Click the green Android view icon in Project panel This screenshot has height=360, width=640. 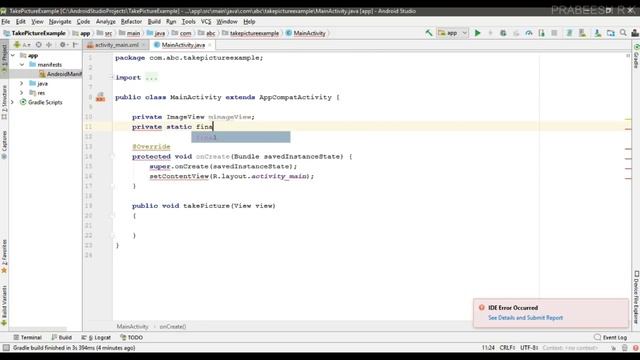tap(17, 45)
